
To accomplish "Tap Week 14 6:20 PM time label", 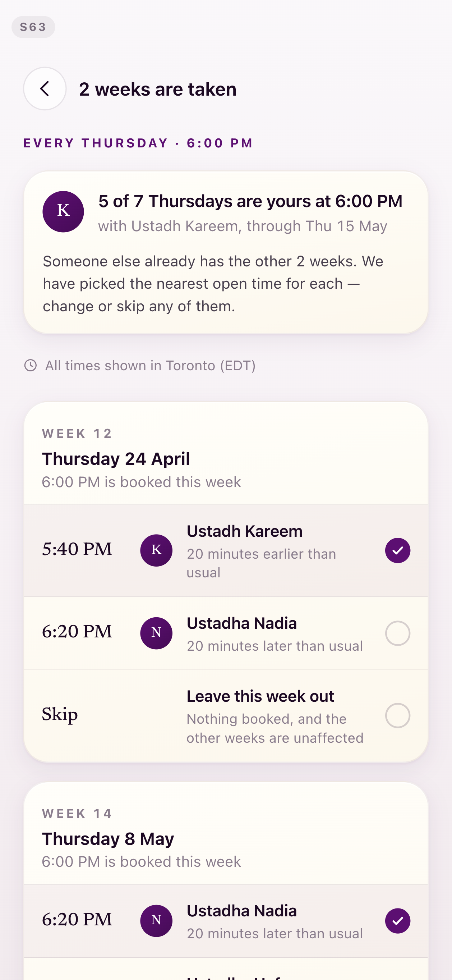I will click(77, 920).
